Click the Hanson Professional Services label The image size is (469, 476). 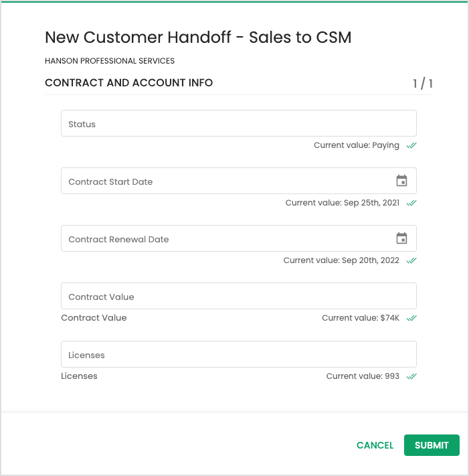tap(110, 61)
